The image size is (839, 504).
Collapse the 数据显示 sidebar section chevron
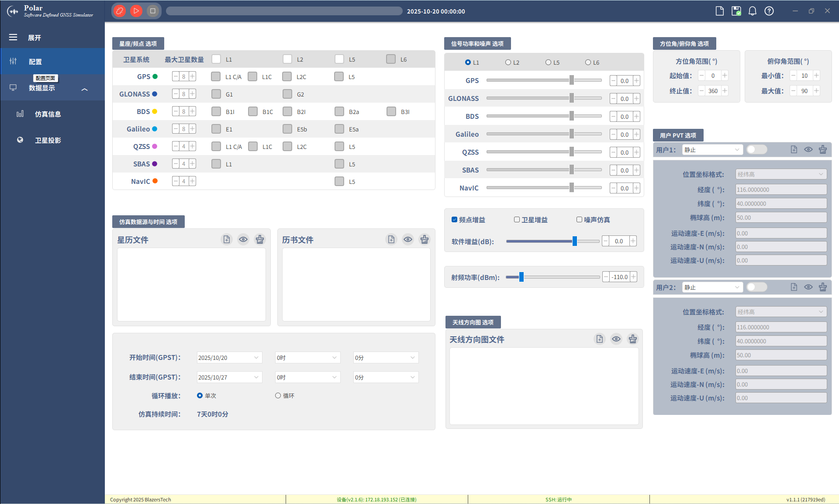tap(85, 89)
